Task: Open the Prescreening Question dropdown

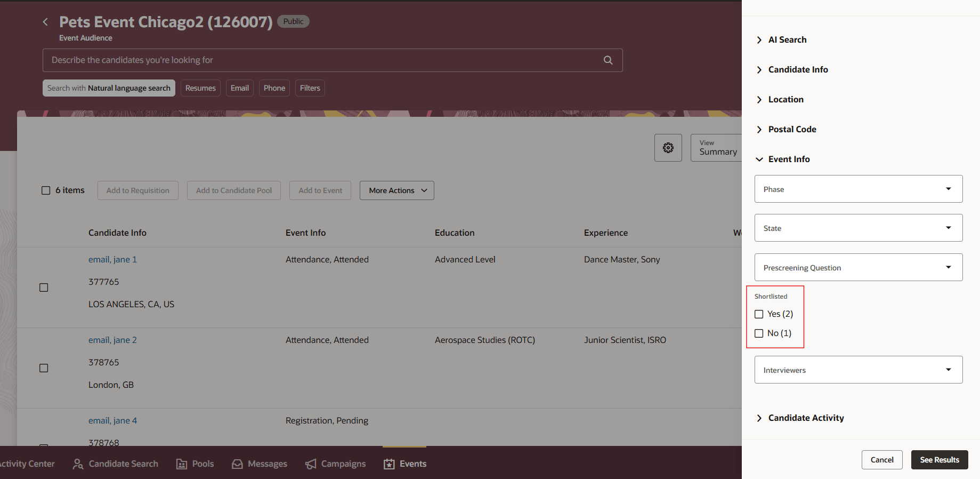Action: (858, 267)
